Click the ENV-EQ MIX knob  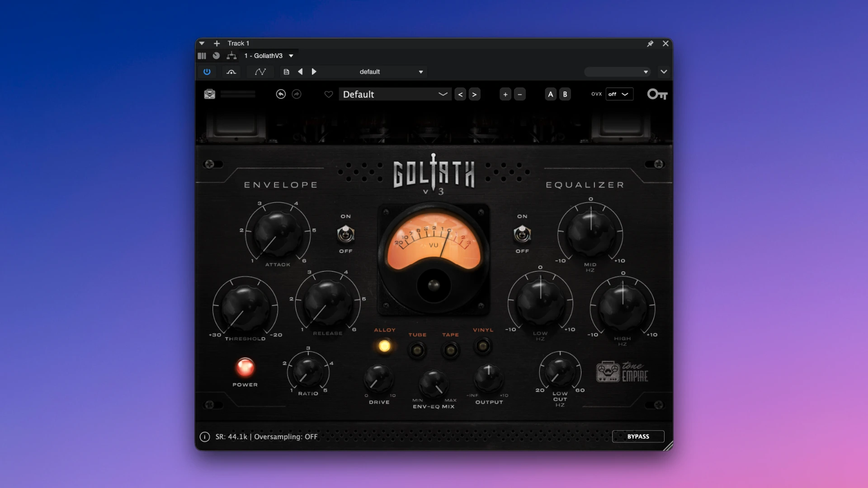[x=434, y=384]
